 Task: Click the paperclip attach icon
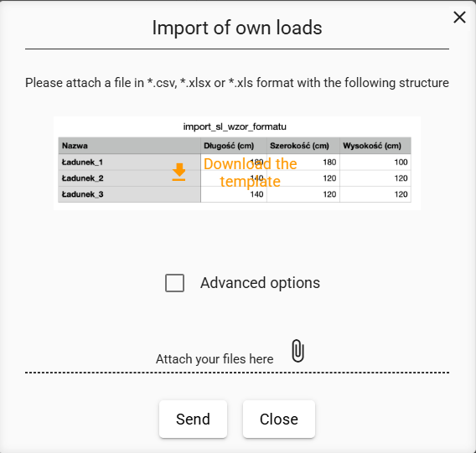click(297, 351)
